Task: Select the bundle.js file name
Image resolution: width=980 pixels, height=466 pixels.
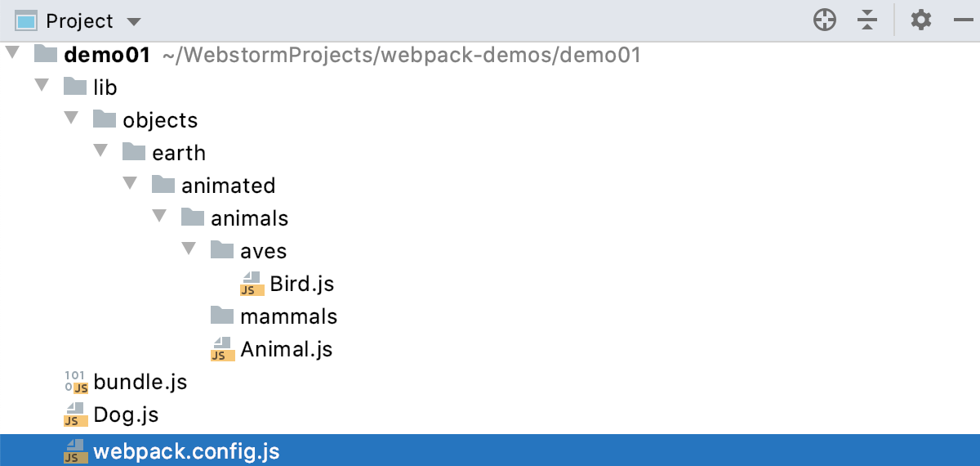Action: coord(140,382)
